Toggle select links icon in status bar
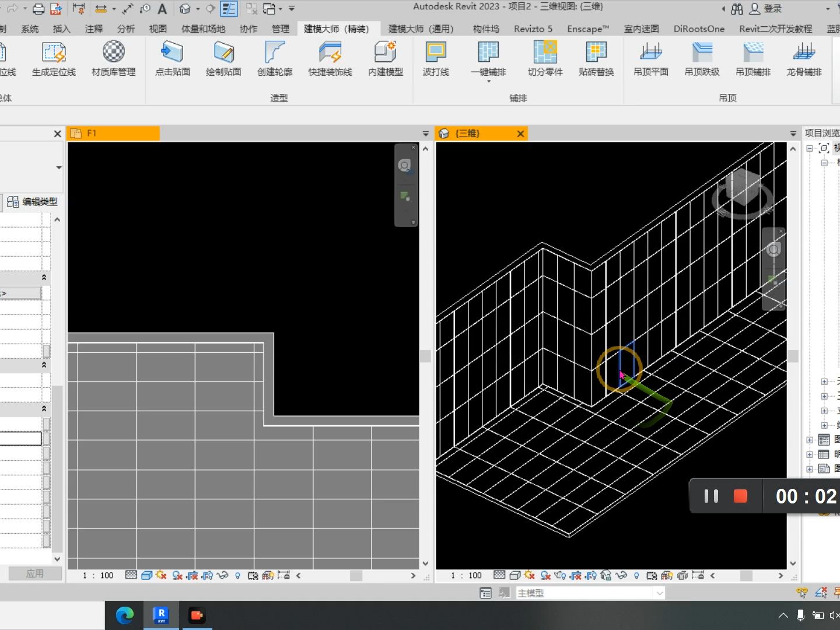Image resolution: width=840 pixels, height=630 pixels. click(x=802, y=593)
